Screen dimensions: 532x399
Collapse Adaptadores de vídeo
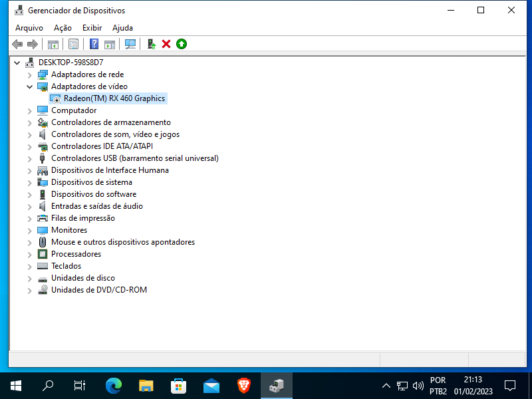pos(29,87)
